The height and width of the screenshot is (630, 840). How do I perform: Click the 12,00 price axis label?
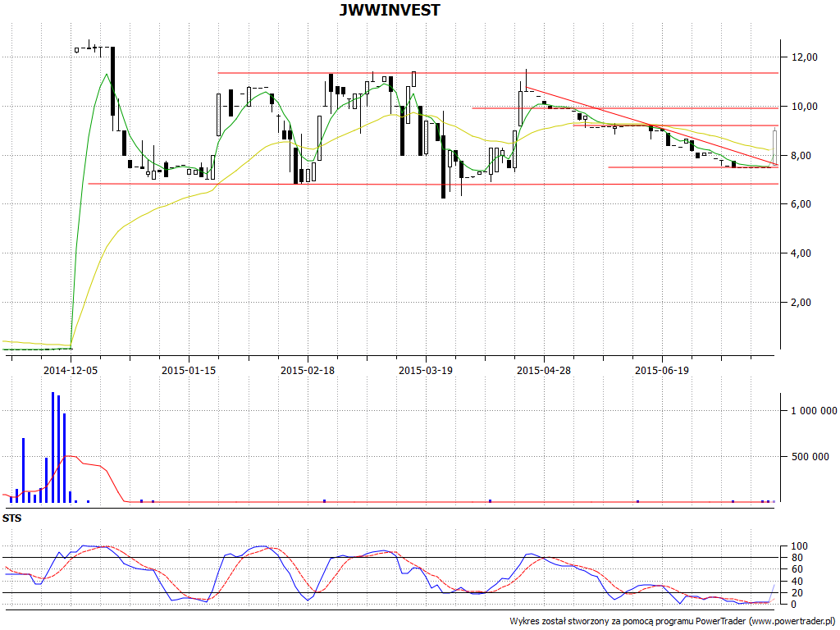click(x=804, y=57)
